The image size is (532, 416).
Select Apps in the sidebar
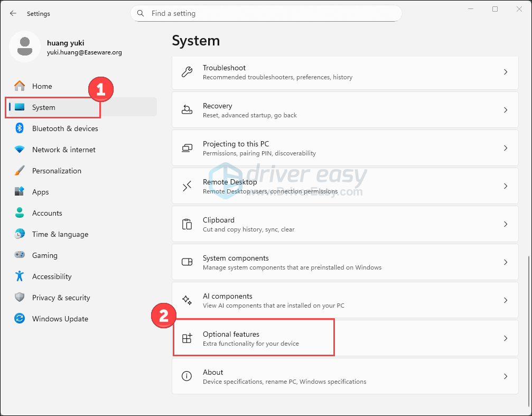pyautogui.click(x=40, y=192)
